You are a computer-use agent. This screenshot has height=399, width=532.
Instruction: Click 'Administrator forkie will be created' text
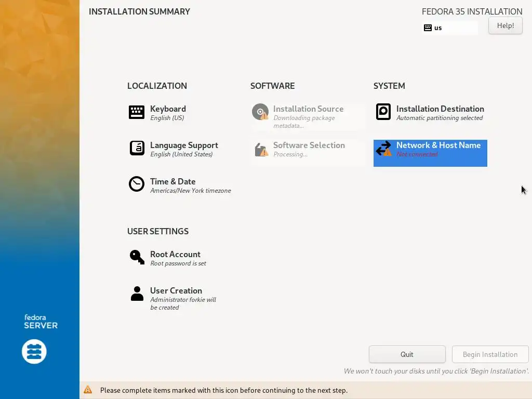(183, 303)
